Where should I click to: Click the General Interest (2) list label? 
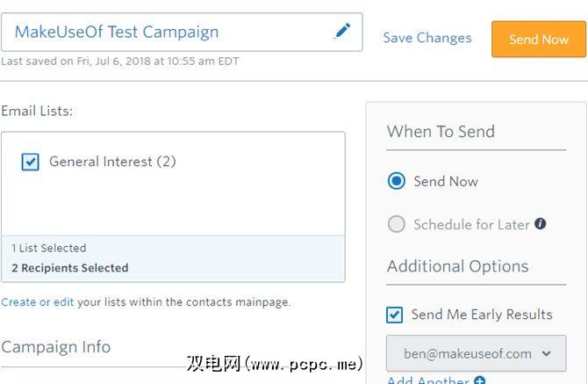[112, 162]
